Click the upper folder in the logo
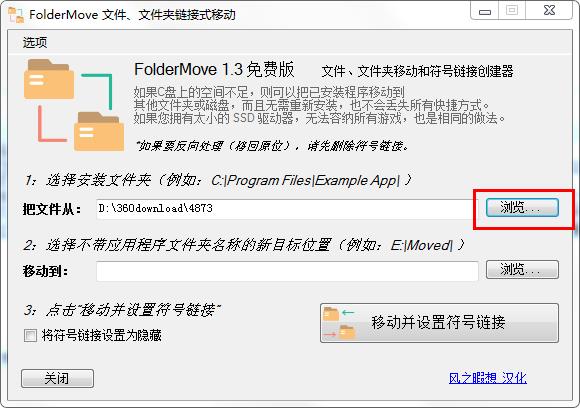The height and width of the screenshot is (408, 580). [x=48, y=79]
